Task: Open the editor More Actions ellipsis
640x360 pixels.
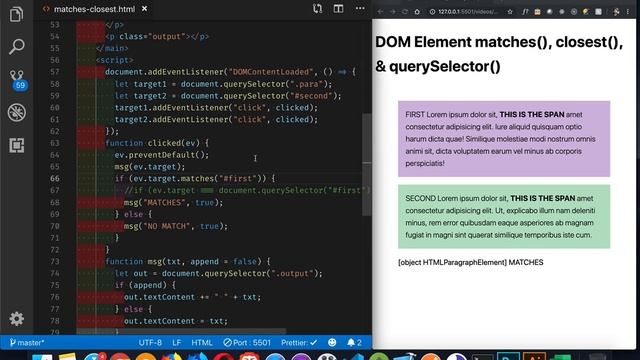Action: tap(360, 9)
